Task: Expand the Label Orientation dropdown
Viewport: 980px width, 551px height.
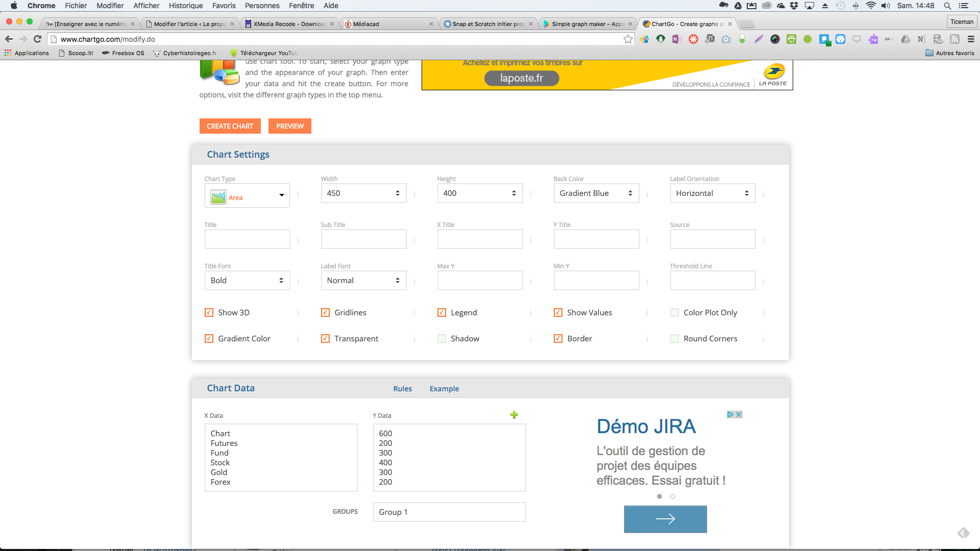Action: (x=712, y=193)
